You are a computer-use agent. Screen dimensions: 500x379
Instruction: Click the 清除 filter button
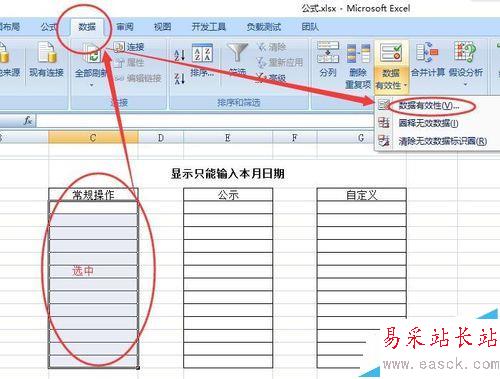[272, 47]
